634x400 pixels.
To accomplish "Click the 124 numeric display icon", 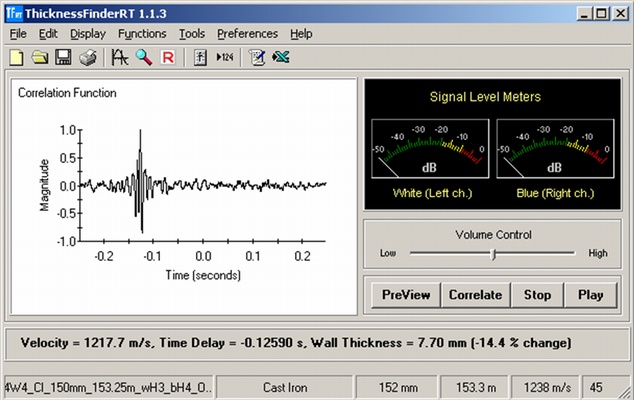I will coord(225,58).
